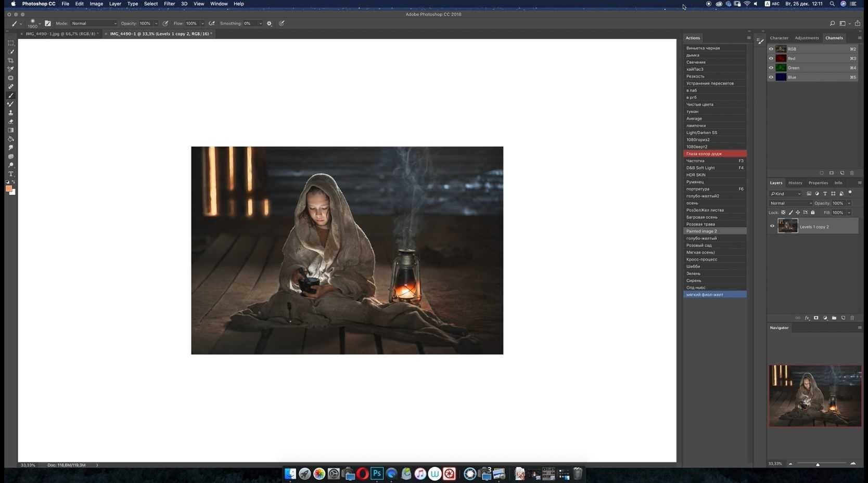Open brush Flow slider dropdown

click(202, 23)
